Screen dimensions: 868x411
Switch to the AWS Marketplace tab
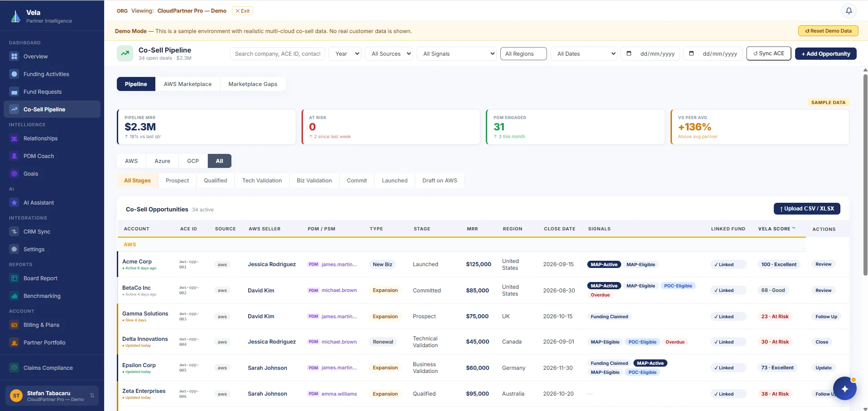click(188, 84)
